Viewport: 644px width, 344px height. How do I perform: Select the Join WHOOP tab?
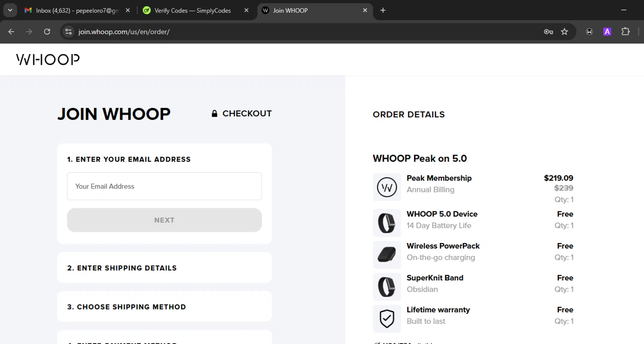315,10
